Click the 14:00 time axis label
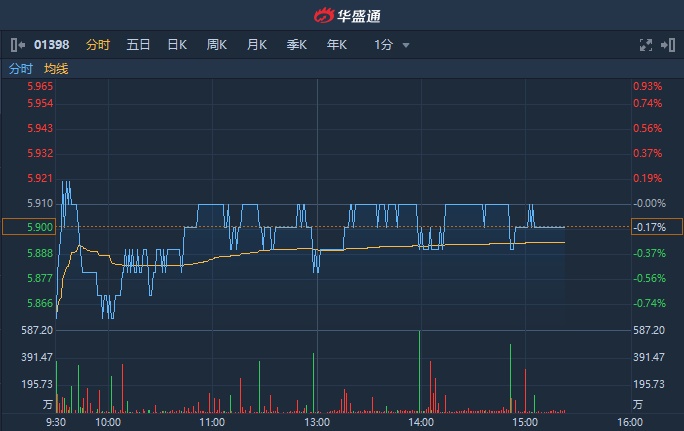 click(x=421, y=422)
